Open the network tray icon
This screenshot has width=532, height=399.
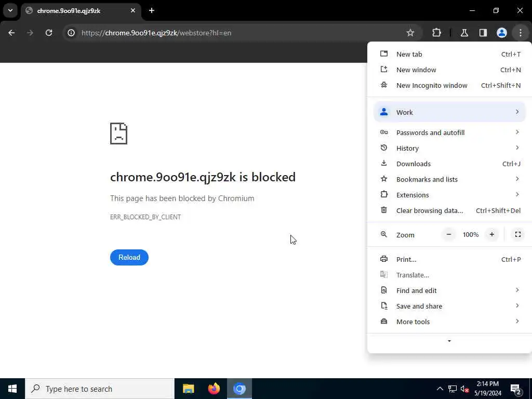pos(453,389)
